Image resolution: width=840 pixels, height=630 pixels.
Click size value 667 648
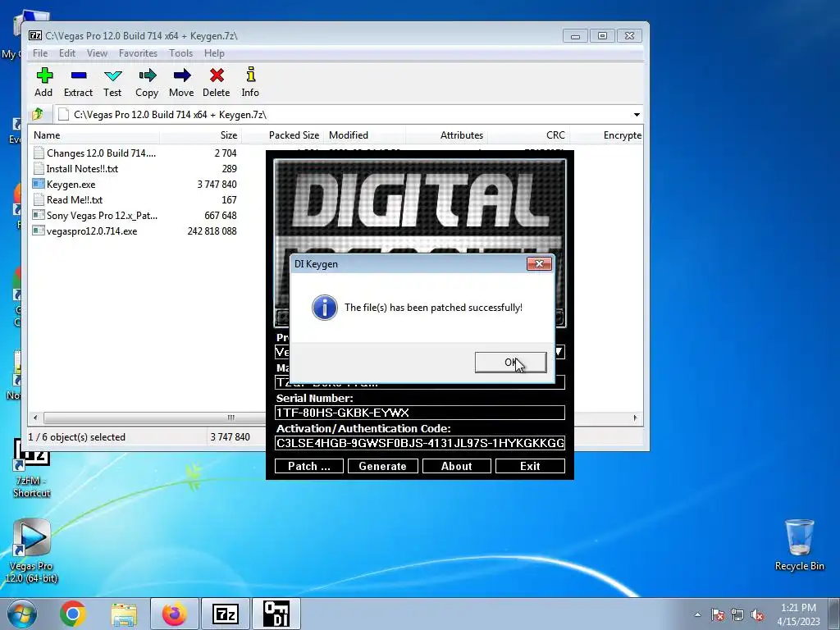[220, 216]
